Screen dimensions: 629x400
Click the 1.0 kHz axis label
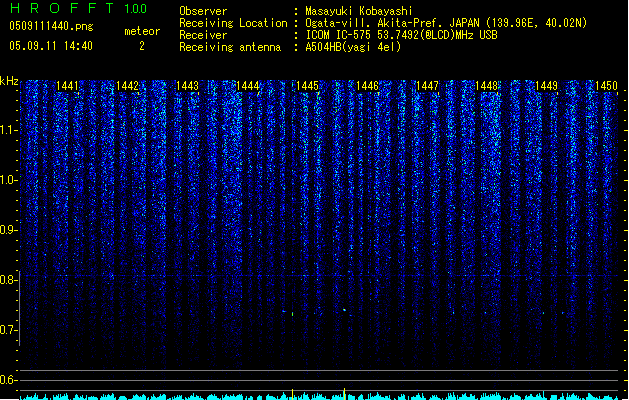[8, 180]
